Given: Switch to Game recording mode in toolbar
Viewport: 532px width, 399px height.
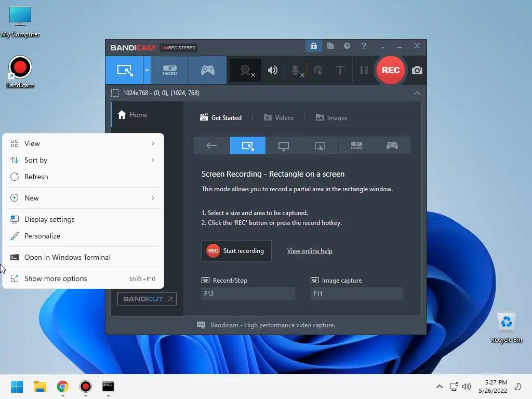Looking at the screenshot, I should [x=208, y=70].
